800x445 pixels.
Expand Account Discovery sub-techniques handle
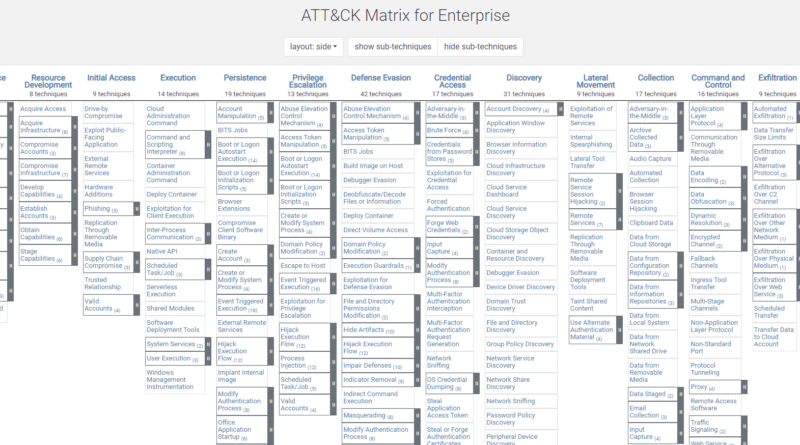(x=560, y=109)
